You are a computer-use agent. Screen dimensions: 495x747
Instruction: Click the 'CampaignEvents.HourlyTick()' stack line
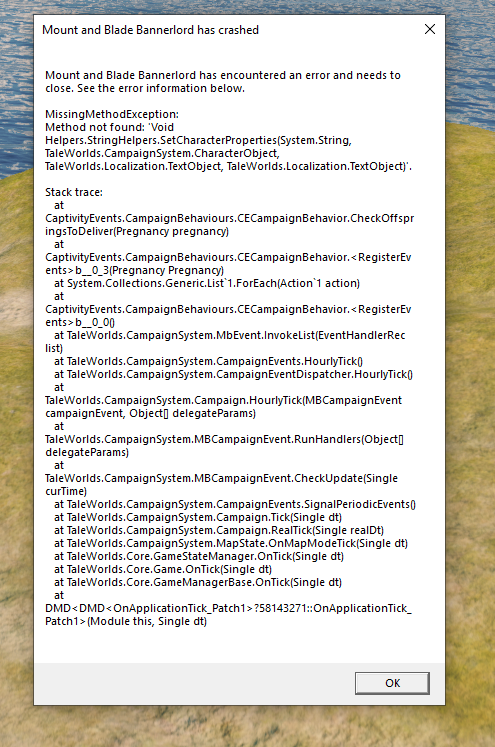(209, 362)
